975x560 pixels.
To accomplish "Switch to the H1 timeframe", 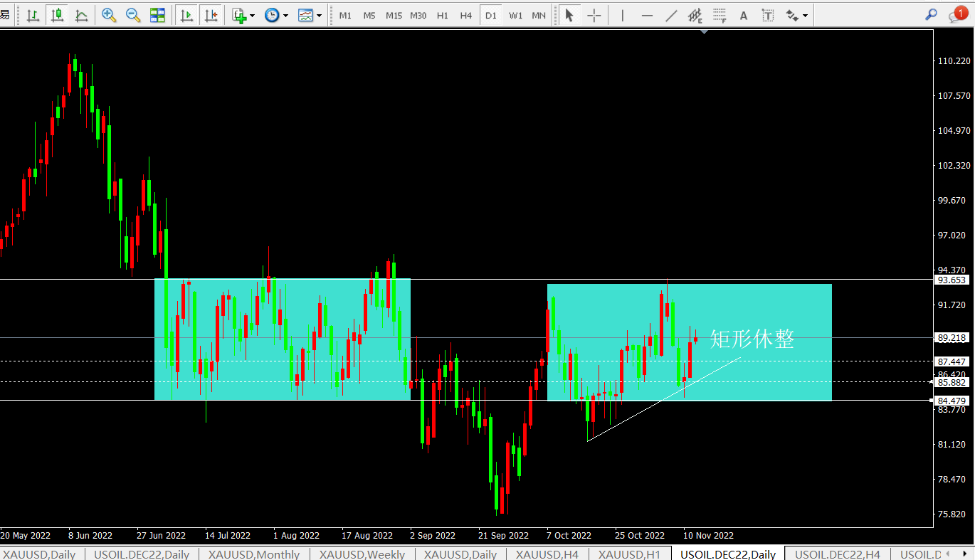I will tap(443, 15).
